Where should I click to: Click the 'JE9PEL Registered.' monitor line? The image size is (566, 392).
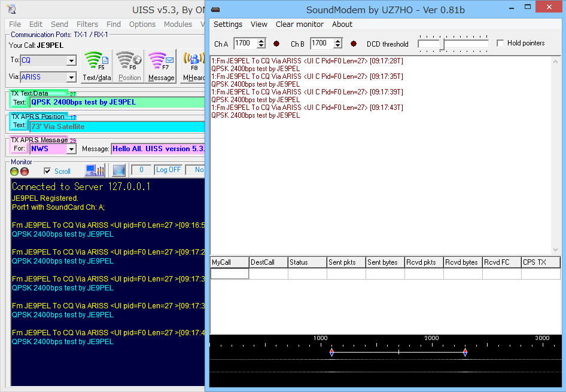(45, 198)
